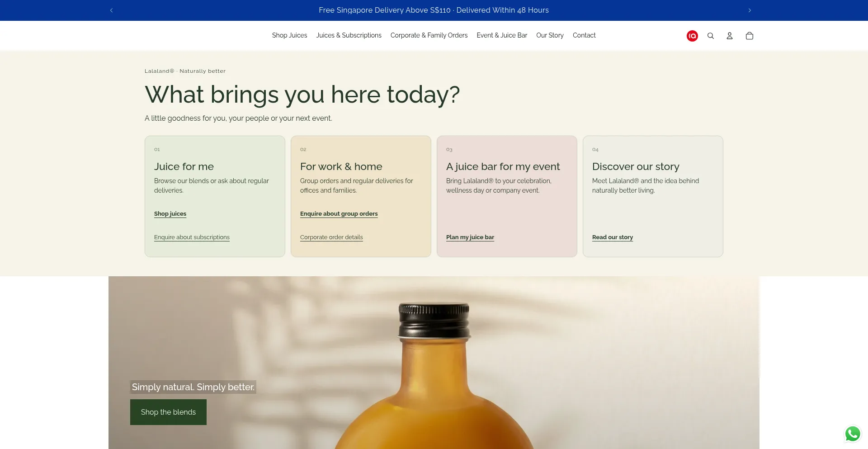Click Enquire about group orders
This screenshot has height=449, width=868.
coord(339,214)
